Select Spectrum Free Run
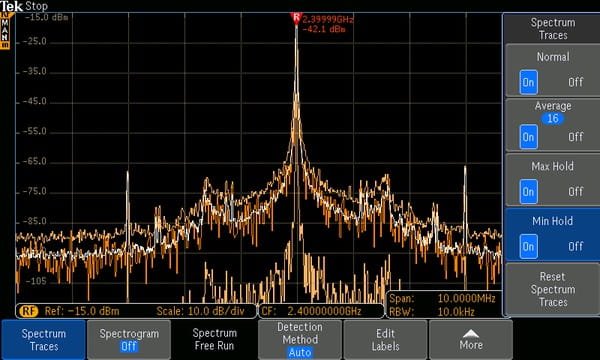This screenshot has height=360, width=600. 214,339
